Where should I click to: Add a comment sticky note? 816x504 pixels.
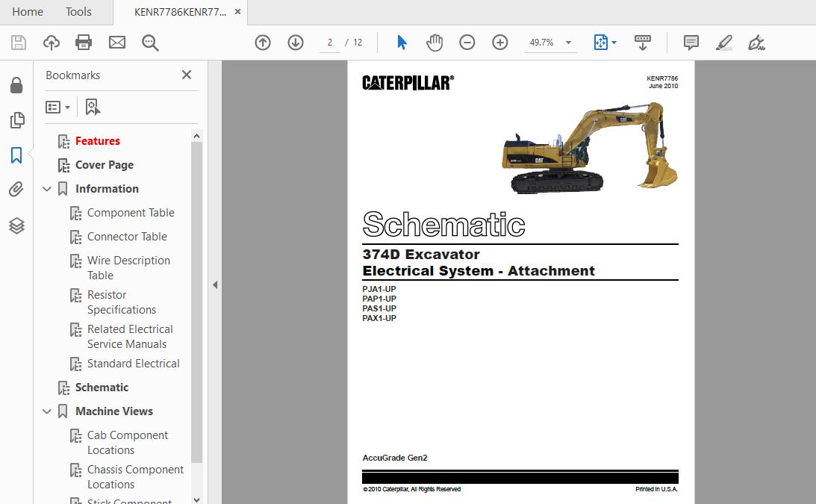point(691,43)
